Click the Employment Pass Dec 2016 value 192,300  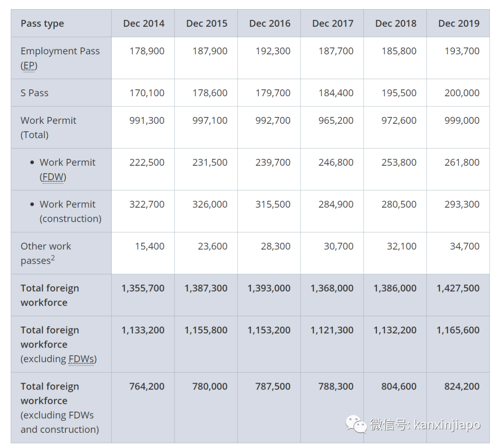pos(273,51)
